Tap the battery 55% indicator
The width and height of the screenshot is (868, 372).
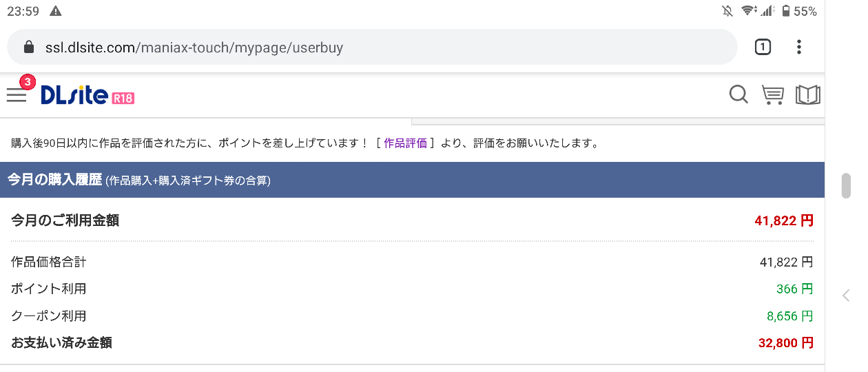click(799, 11)
